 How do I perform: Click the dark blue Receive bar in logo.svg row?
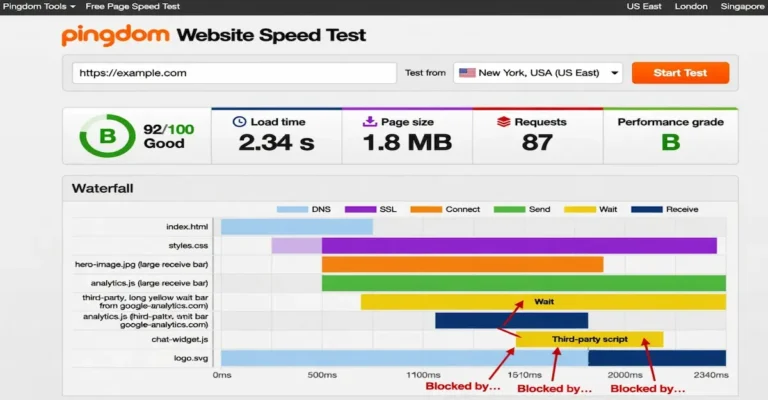click(x=657, y=358)
